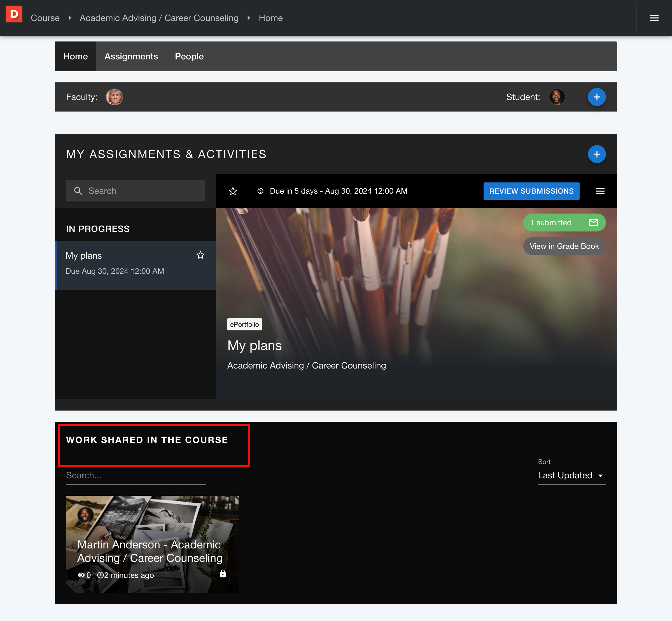Click the breadcrumb arrow after Course

pyautogui.click(x=69, y=18)
